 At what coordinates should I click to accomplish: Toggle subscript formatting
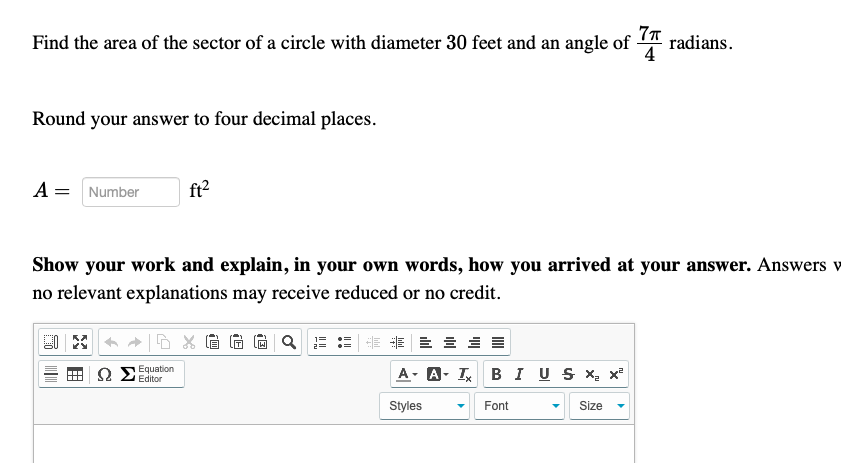point(592,374)
